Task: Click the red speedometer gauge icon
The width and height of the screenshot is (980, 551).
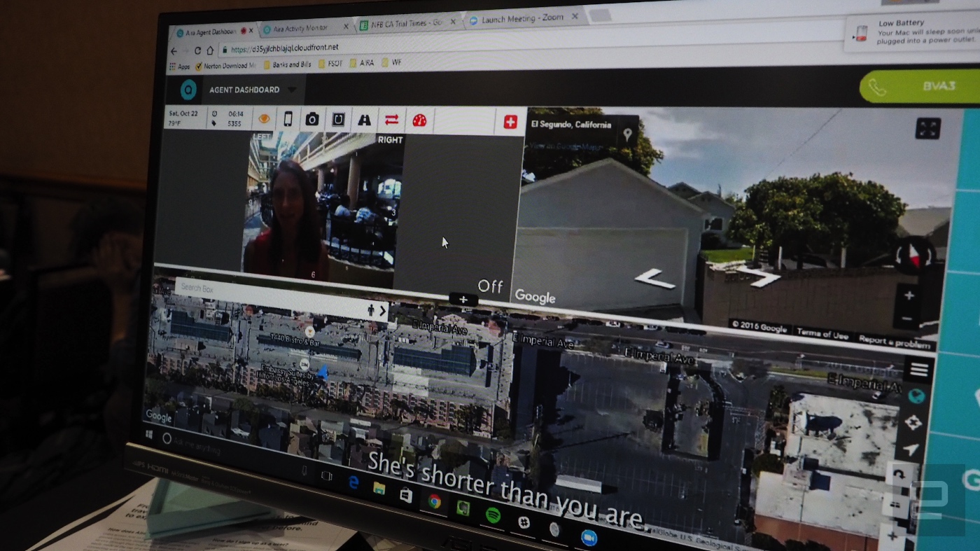Action: coord(419,120)
